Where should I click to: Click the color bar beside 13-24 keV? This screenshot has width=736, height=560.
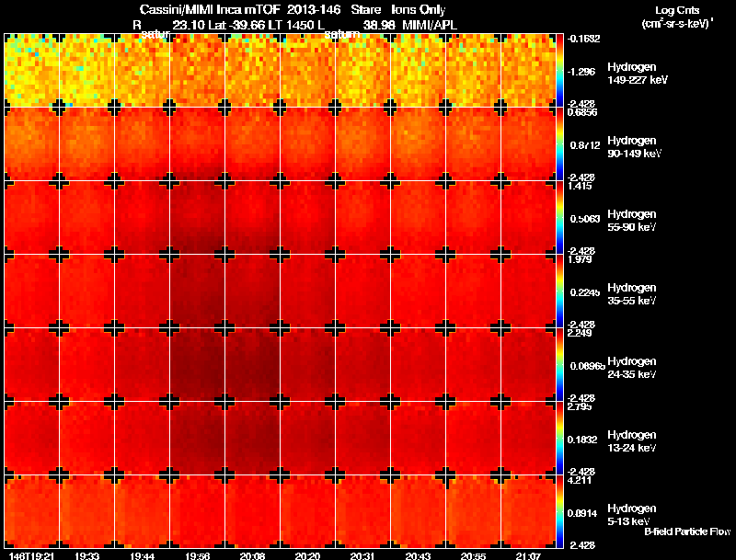559,439
